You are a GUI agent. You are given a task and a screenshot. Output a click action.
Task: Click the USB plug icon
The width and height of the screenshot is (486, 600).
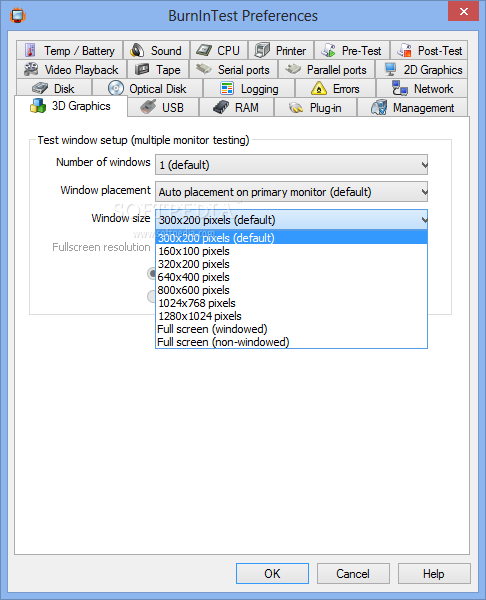(148, 107)
